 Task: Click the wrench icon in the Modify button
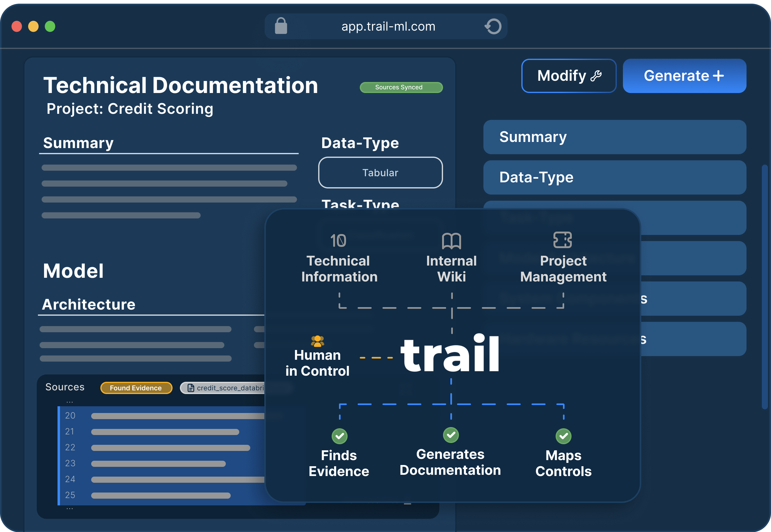pos(596,76)
